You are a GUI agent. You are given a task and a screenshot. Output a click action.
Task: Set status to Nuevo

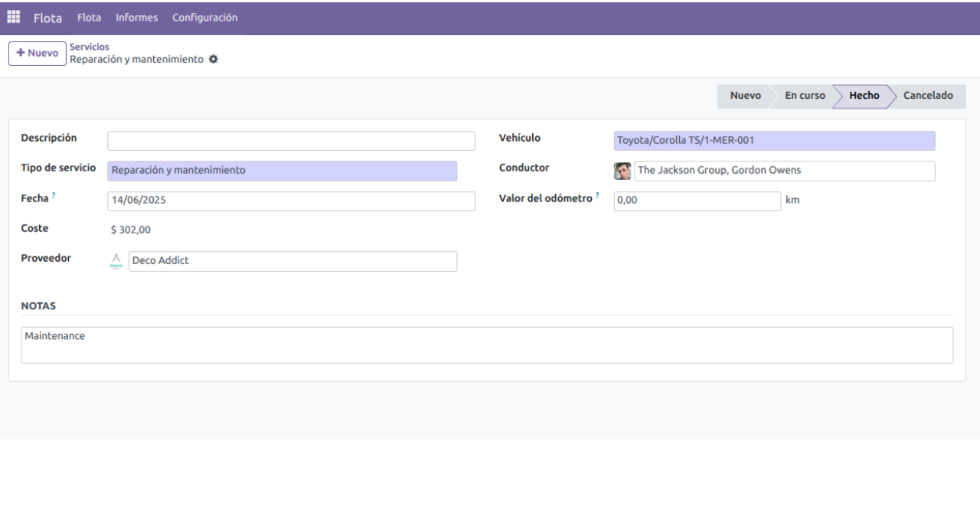click(744, 96)
